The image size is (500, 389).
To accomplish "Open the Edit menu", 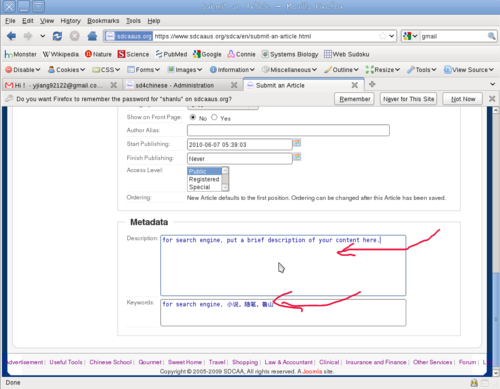I will point(28,21).
